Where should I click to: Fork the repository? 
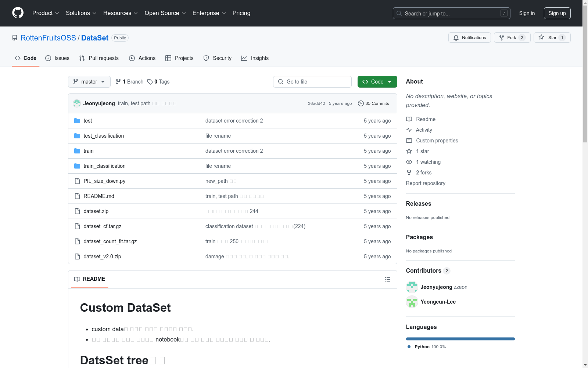(x=512, y=38)
